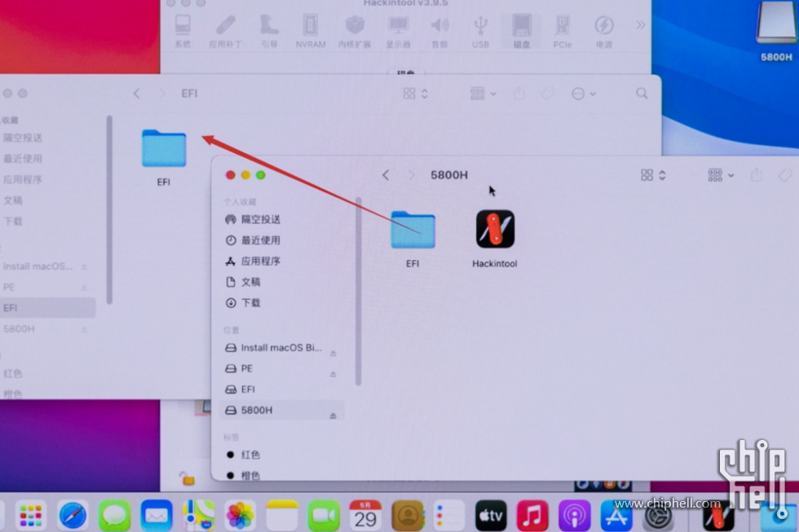Open the 显示器 display section in Hackintool

[398, 32]
